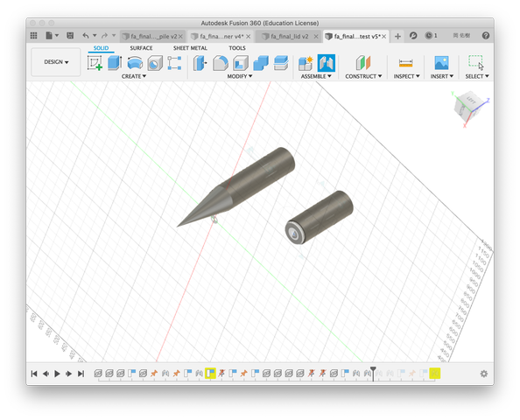Expand the CONSTRUCT menu

[363, 76]
